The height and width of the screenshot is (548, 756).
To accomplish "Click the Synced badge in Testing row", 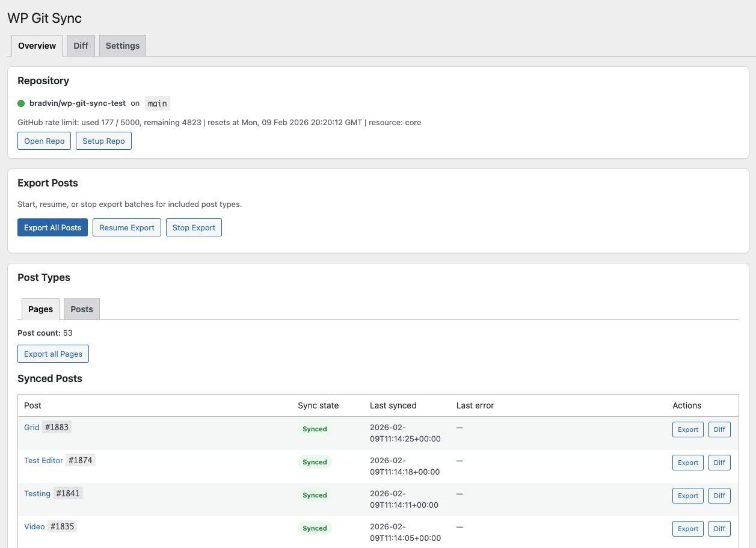I will coord(315,495).
